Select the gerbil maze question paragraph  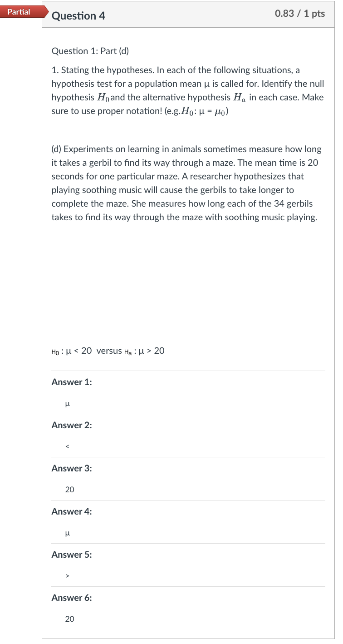pyautogui.click(x=187, y=183)
